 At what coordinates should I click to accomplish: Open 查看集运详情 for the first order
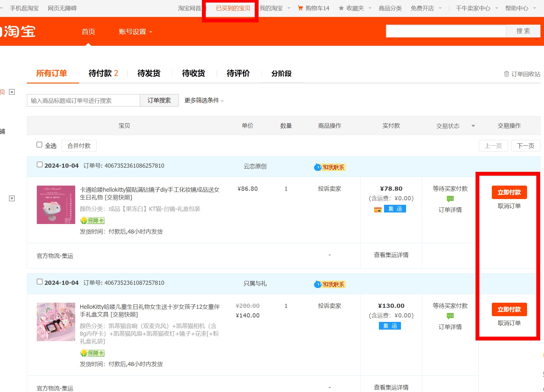click(x=391, y=255)
